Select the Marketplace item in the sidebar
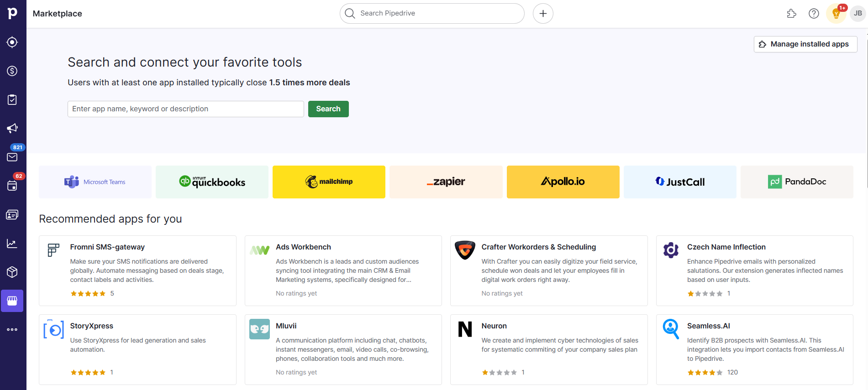 click(12, 301)
